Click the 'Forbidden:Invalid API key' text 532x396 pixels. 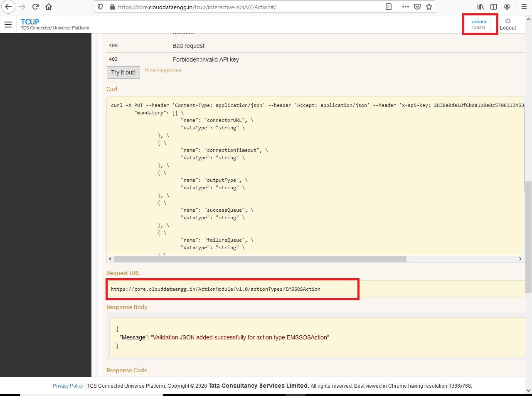(206, 59)
